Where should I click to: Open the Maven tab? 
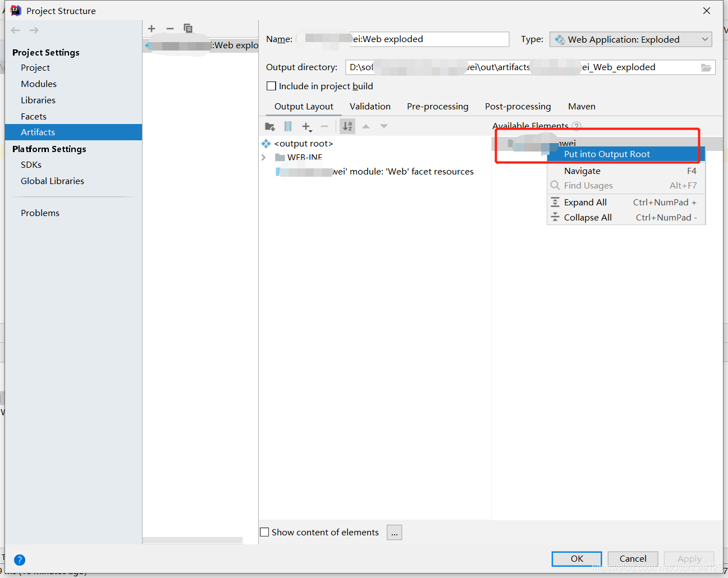coord(582,107)
